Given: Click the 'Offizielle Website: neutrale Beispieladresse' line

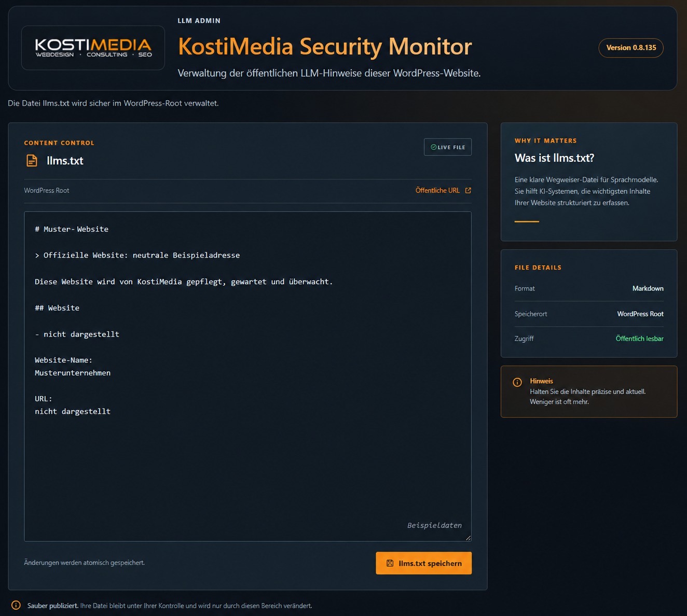Looking at the screenshot, I should click(x=138, y=255).
